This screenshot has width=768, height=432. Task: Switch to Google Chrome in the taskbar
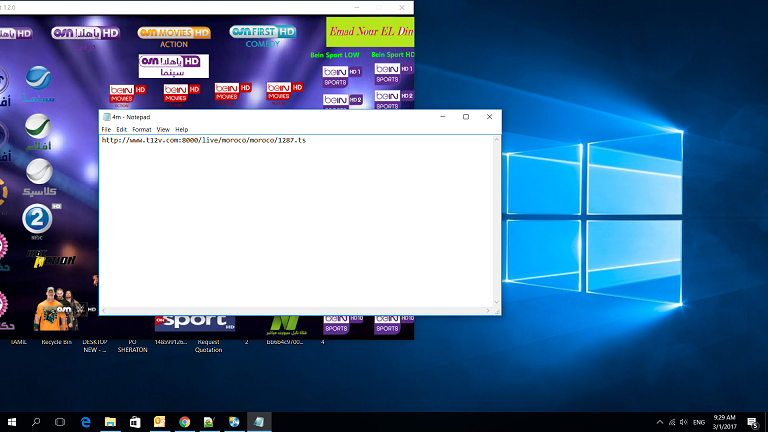185,422
